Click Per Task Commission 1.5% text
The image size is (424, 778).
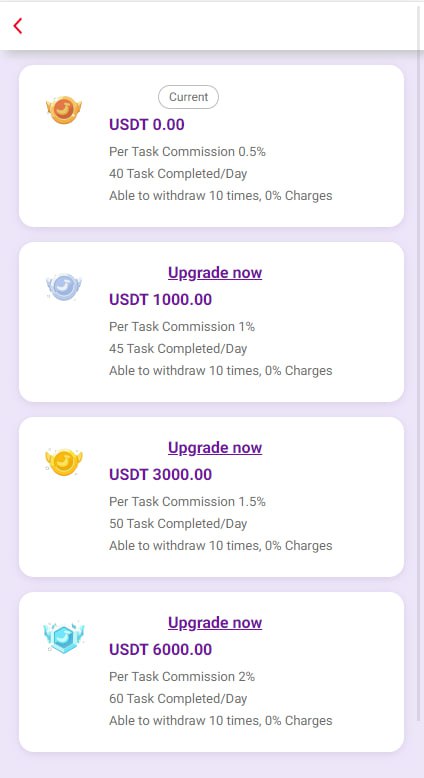[x=187, y=502]
